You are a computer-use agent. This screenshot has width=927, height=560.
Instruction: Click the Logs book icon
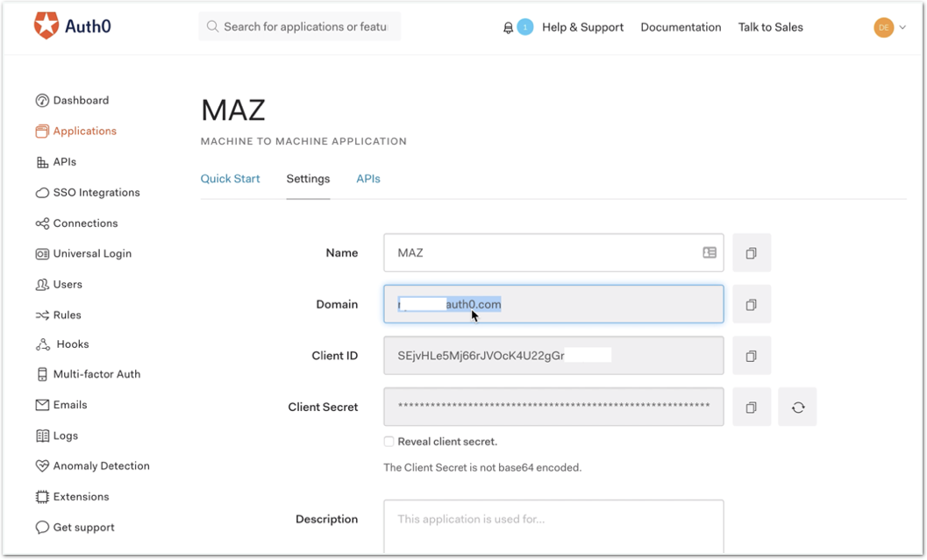point(42,436)
